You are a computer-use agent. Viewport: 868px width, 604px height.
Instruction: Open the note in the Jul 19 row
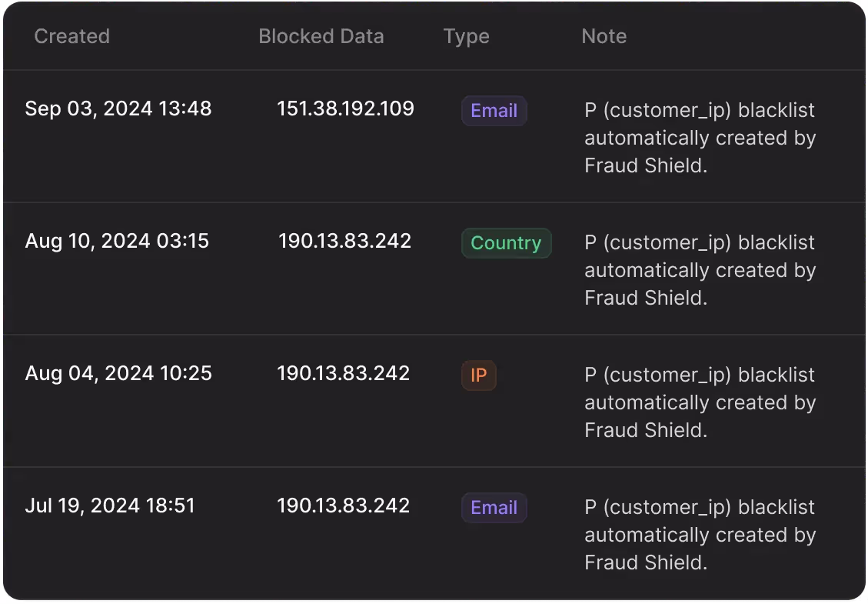[699, 536]
